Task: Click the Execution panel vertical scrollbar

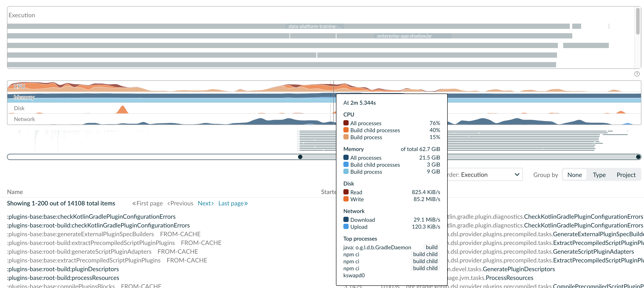Action: point(638,21)
